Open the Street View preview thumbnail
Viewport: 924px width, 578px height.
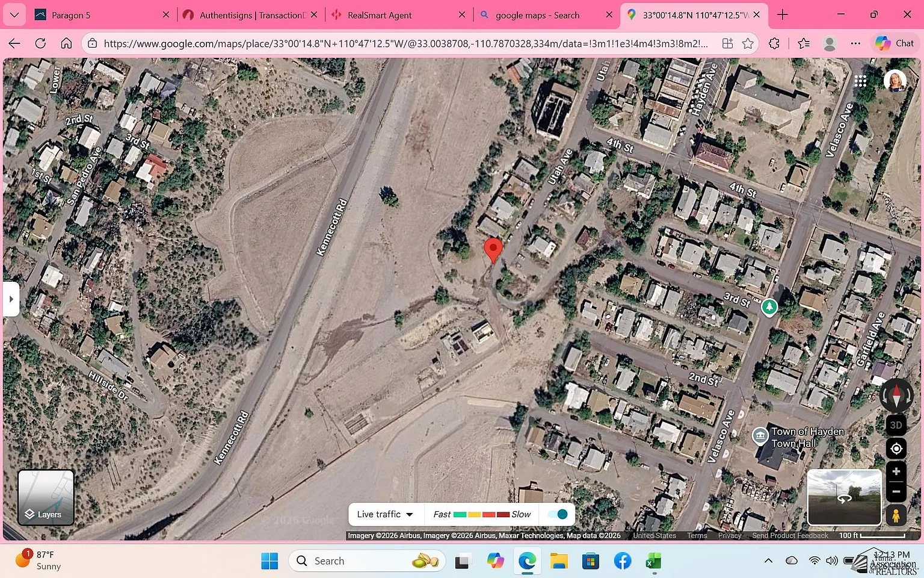[843, 497]
